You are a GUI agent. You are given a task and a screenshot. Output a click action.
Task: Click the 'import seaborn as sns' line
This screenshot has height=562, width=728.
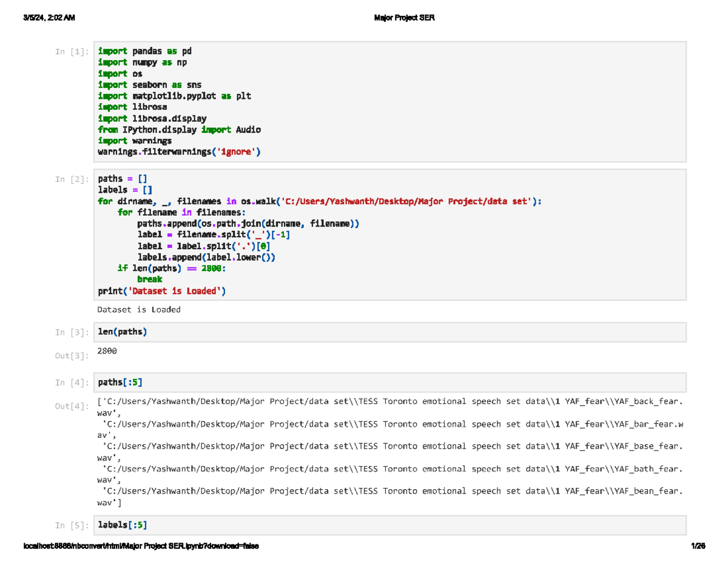pyautogui.click(x=149, y=85)
